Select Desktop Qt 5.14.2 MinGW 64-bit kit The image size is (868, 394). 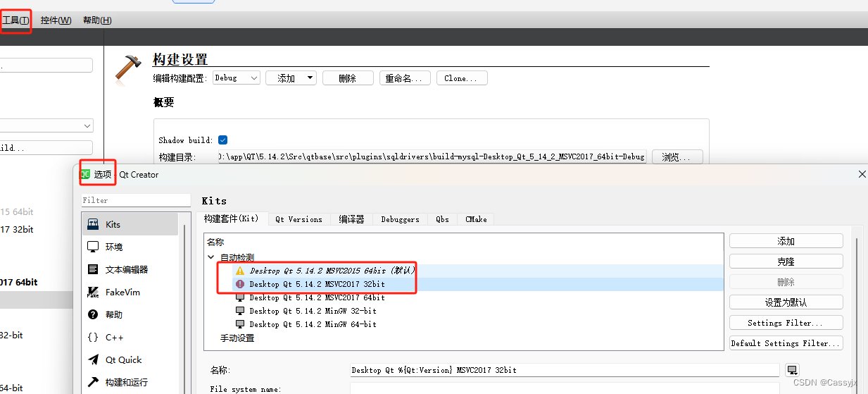tap(313, 324)
